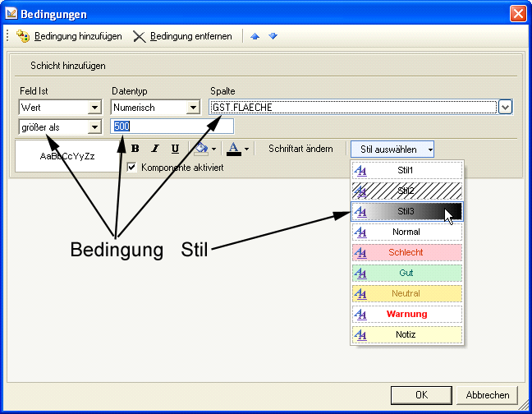Click Bedingung hinzufügen toolbar icon

click(23, 36)
